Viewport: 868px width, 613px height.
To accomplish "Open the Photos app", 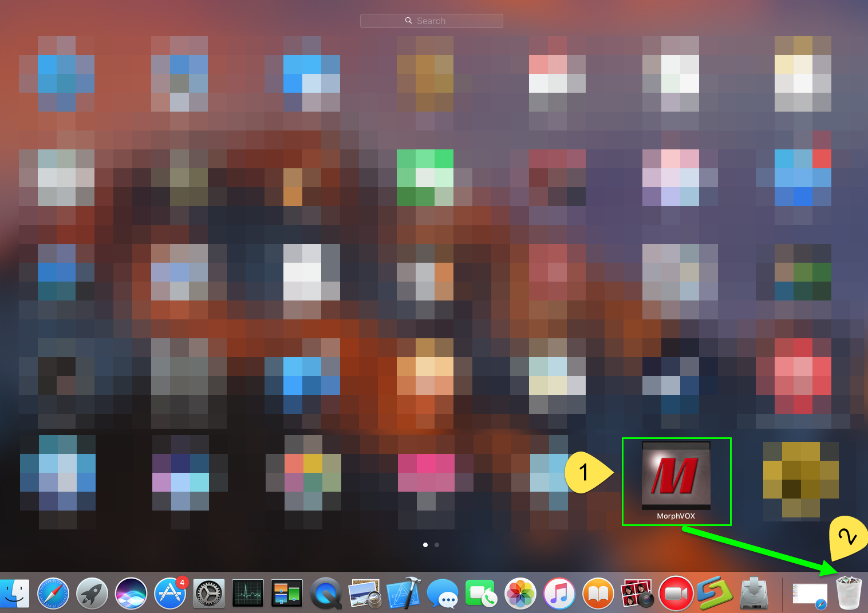I will click(x=520, y=594).
